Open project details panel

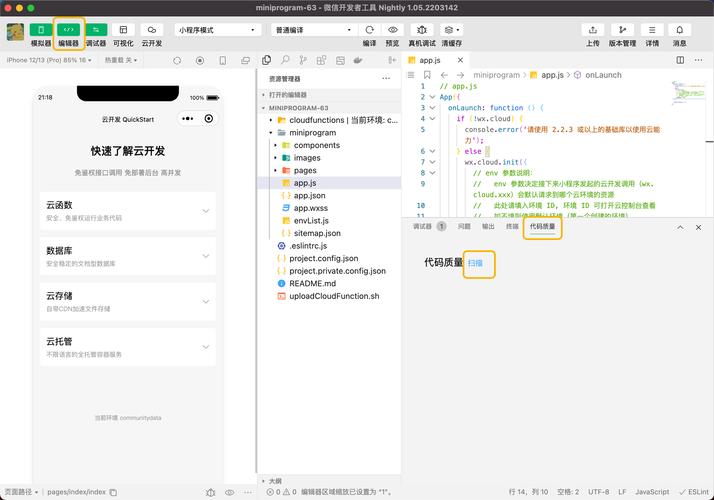tap(652, 30)
